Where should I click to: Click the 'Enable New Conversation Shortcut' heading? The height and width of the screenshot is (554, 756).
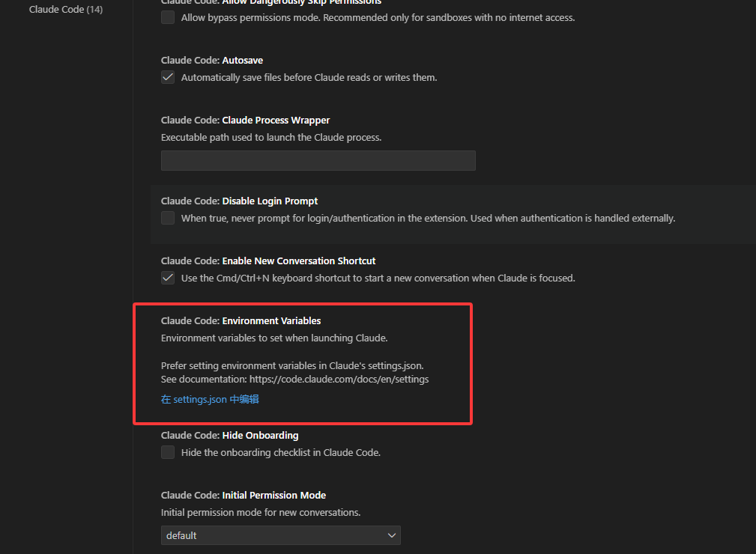pyautogui.click(x=268, y=261)
